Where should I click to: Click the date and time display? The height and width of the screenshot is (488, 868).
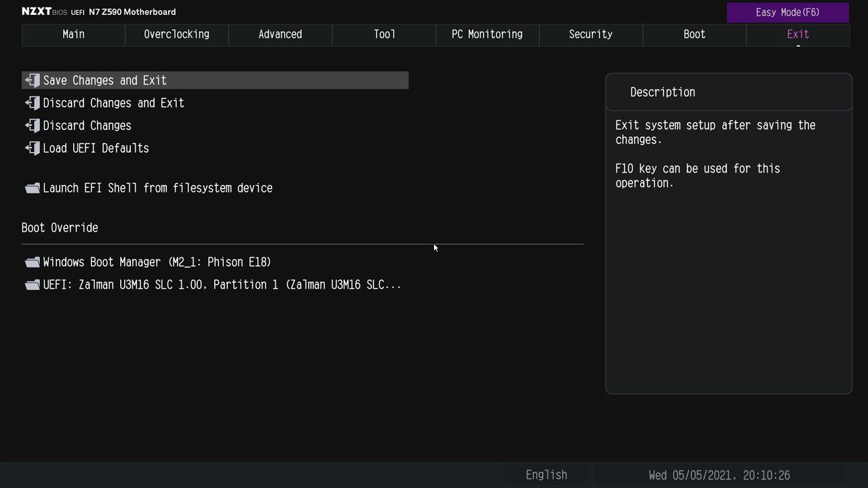click(719, 475)
